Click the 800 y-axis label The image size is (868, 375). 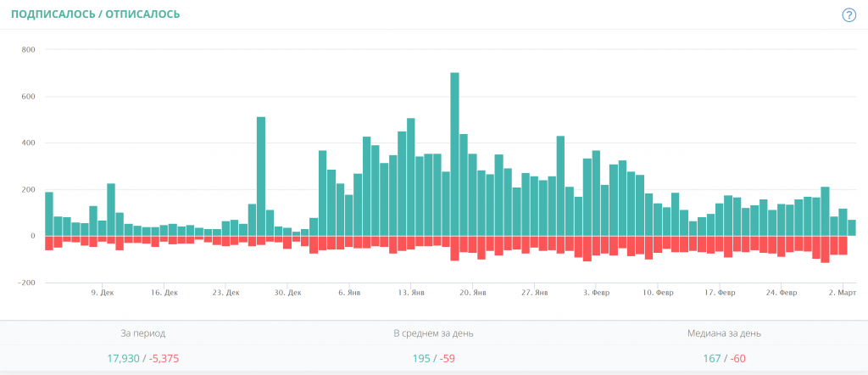27,49
